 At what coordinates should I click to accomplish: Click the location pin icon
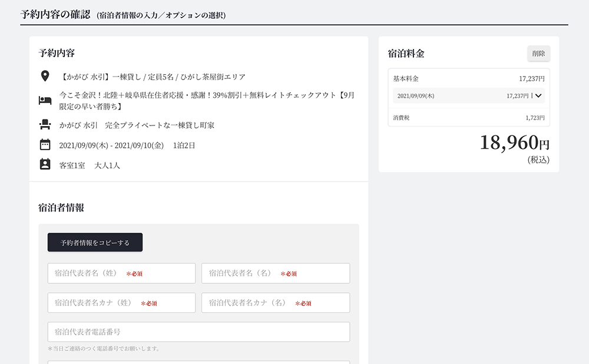45,76
